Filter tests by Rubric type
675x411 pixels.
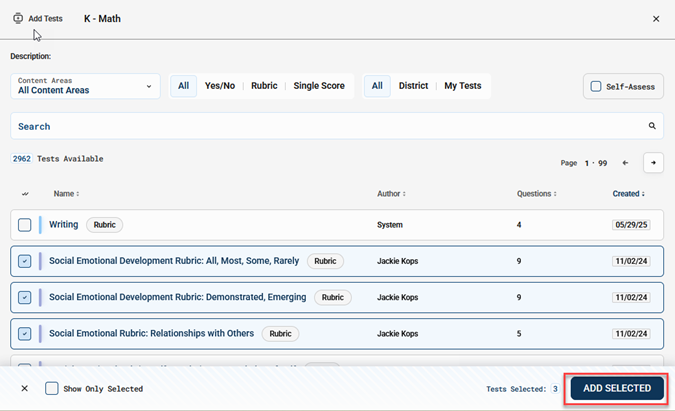pyautogui.click(x=264, y=86)
